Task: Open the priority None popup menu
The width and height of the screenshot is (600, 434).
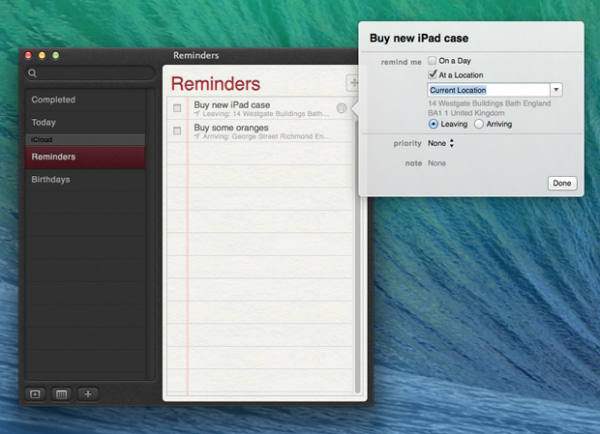Action: coord(441,143)
